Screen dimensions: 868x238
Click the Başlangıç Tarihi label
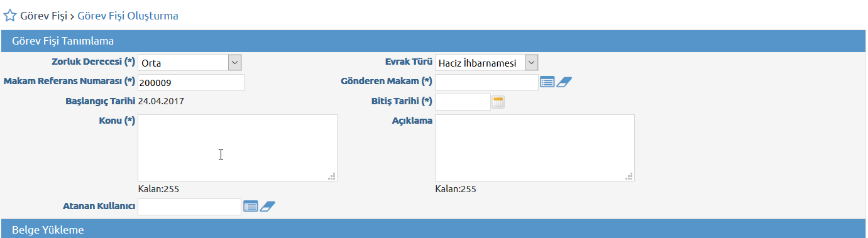[101, 101]
